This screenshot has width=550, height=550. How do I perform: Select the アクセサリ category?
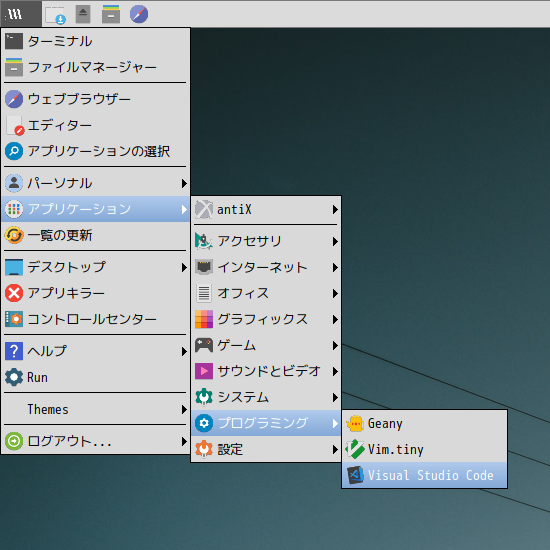(x=266, y=241)
